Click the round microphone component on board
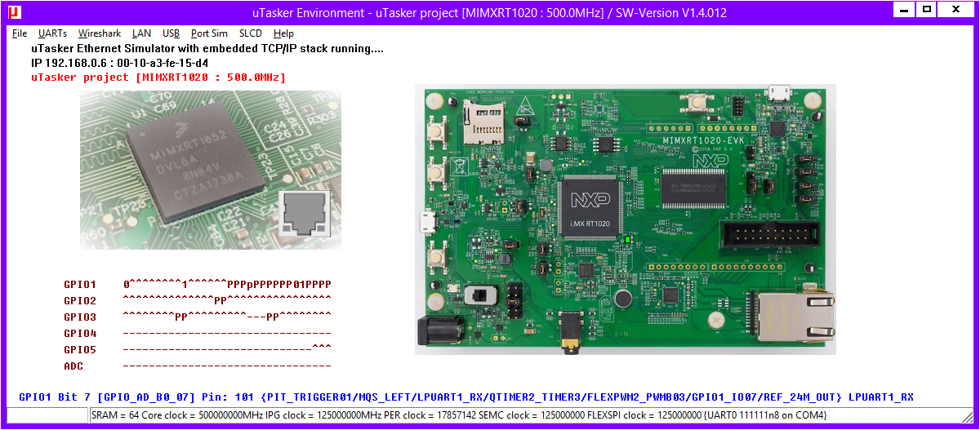This screenshot has width=980, height=430. [x=624, y=299]
